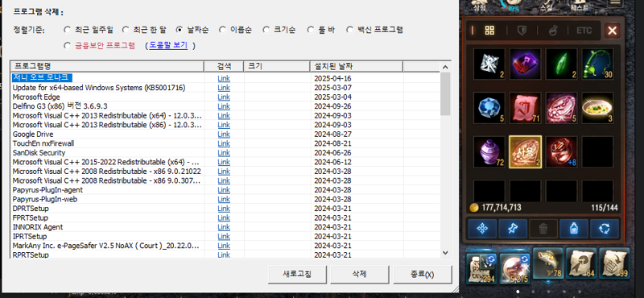The height and width of the screenshot is (298, 644).
Task: Click the arrange items button under inventory
Action: [x=482, y=229]
